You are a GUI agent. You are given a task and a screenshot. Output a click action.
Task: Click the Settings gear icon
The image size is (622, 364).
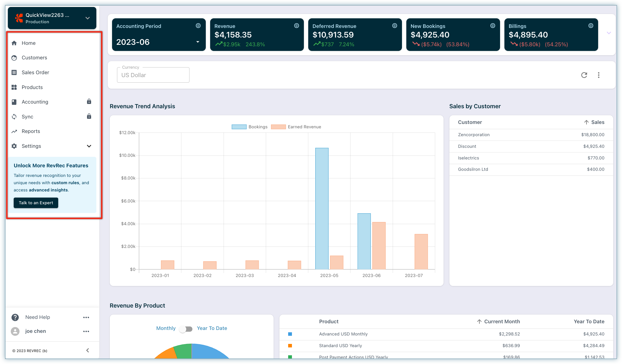click(14, 146)
